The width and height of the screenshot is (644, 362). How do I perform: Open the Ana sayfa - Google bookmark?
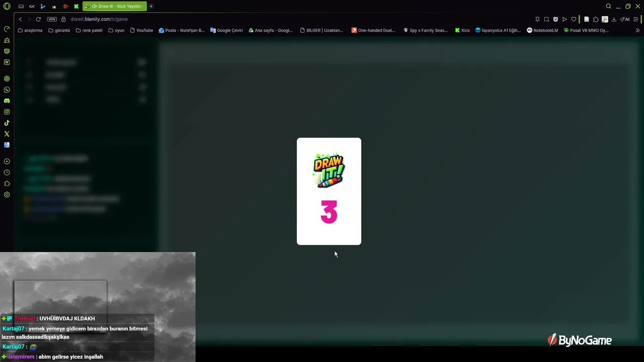(271, 30)
